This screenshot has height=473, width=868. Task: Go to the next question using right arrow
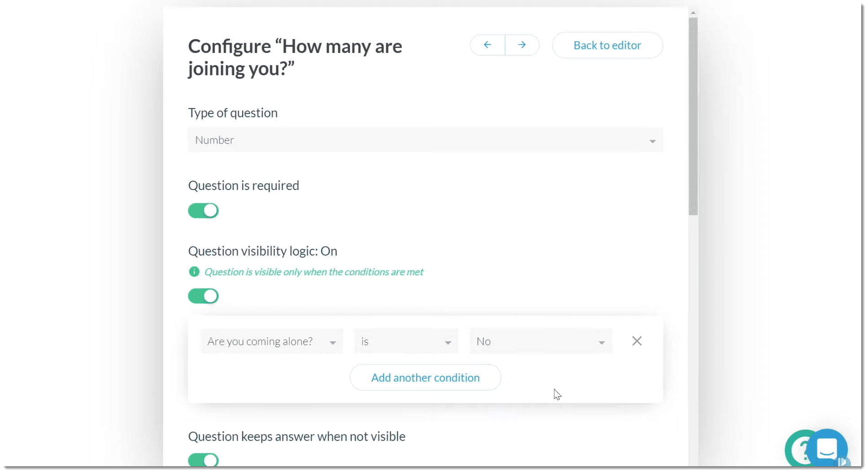[522, 45]
